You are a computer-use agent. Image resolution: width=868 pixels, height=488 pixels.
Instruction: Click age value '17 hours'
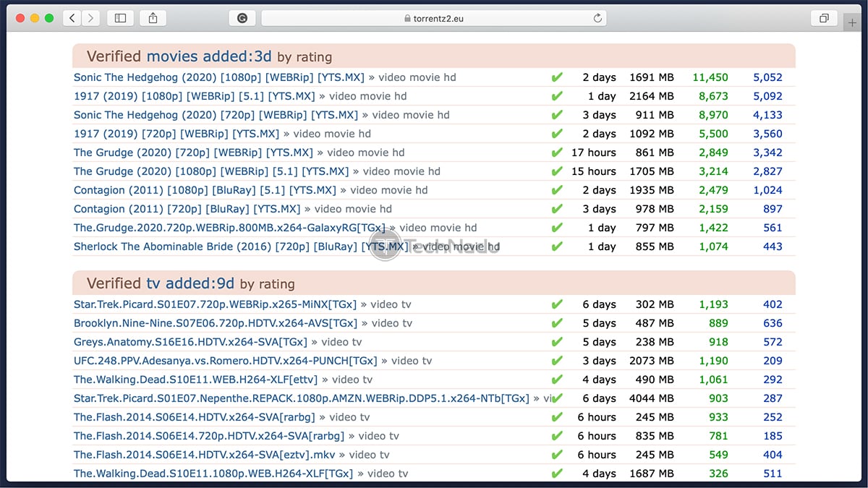coord(594,153)
